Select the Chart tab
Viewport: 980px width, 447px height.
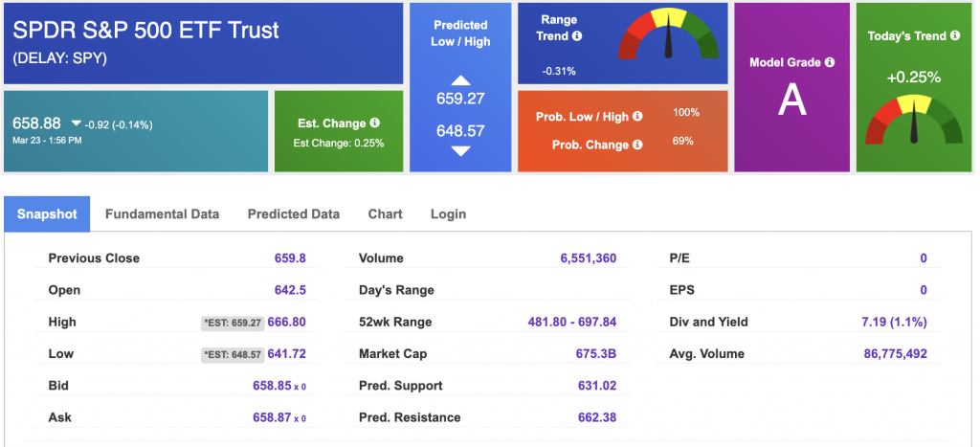385,214
